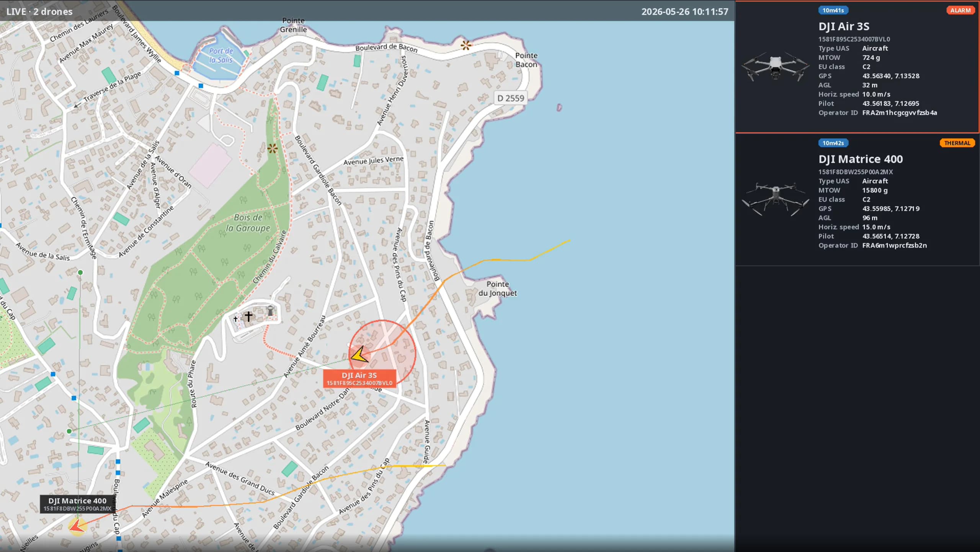Select the DJI Matrice 400 map label
This screenshot has width=980, height=552.
pos(77,504)
